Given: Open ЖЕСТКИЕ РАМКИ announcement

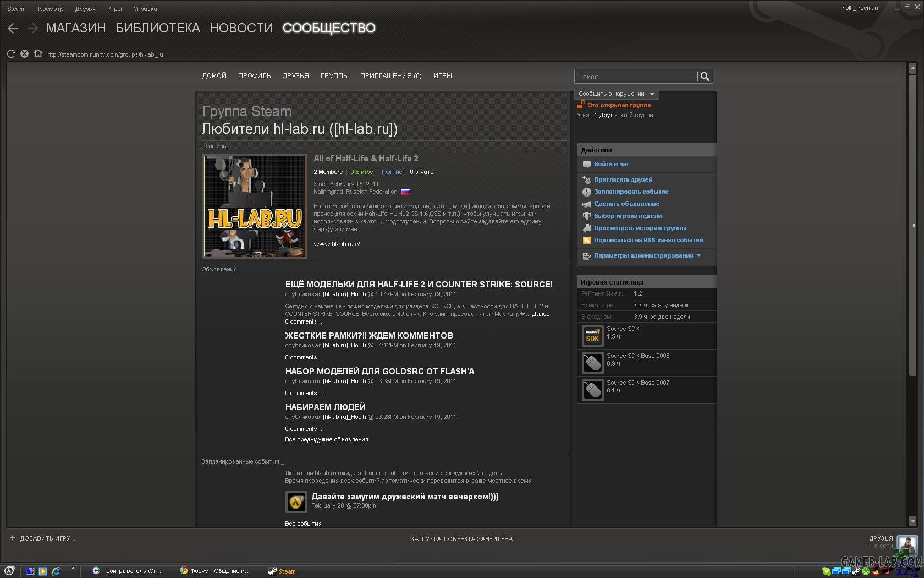Looking at the screenshot, I should (369, 336).
